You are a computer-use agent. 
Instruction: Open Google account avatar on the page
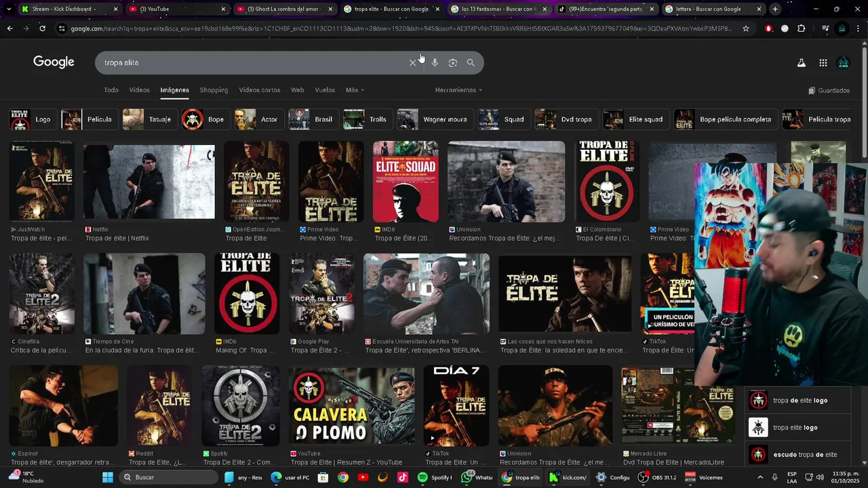[x=843, y=62]
